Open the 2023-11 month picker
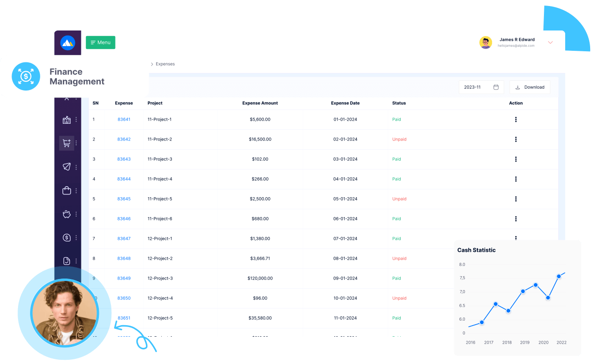592x364 pixels. point(481,87)
